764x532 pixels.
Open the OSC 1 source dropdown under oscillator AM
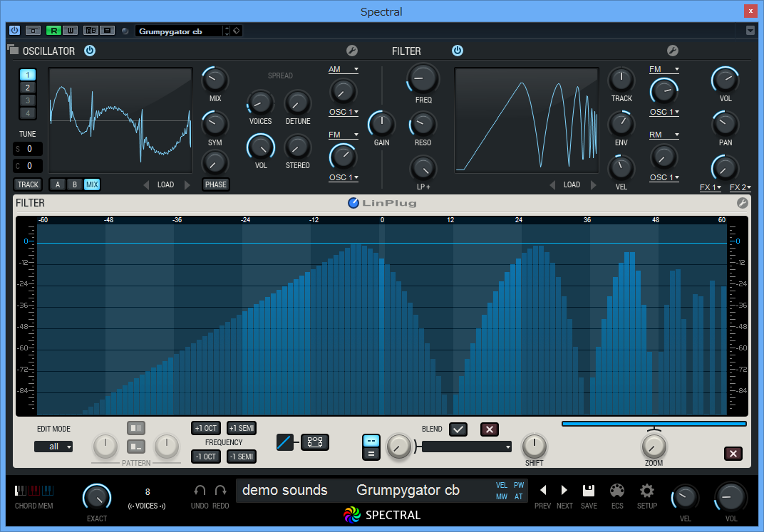344,112
